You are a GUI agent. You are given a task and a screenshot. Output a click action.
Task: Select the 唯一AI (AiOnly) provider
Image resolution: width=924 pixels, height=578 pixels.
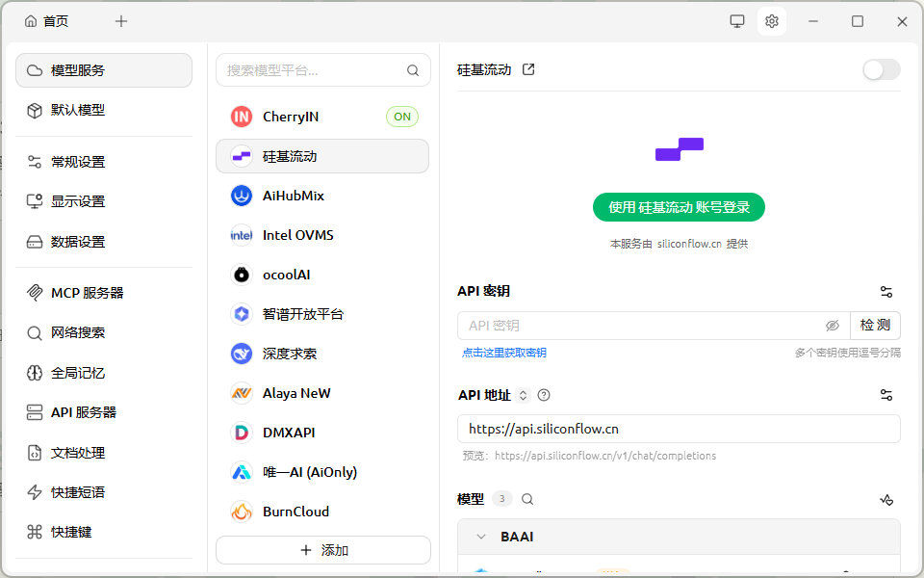(x=322, y=472)
